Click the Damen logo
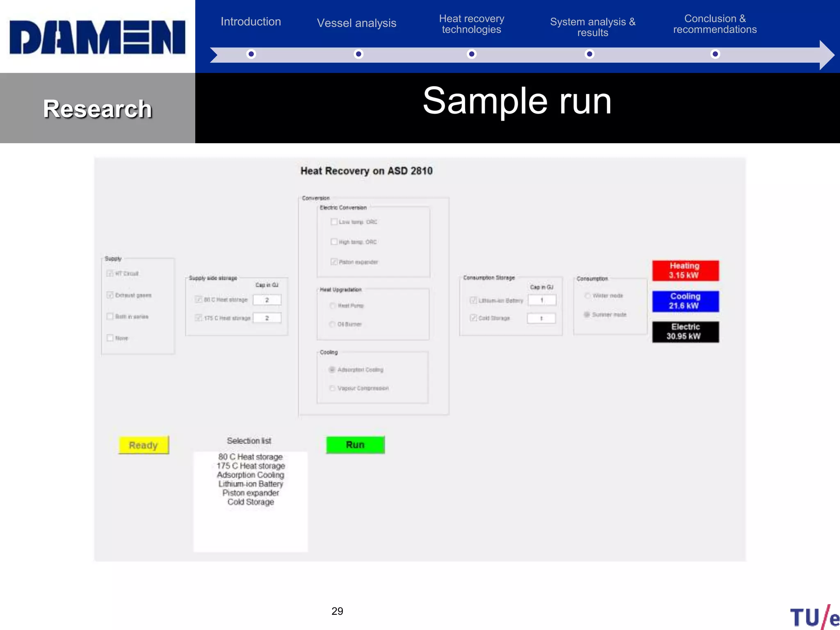This screenshot has width=840, height=630. pos(98,37)
